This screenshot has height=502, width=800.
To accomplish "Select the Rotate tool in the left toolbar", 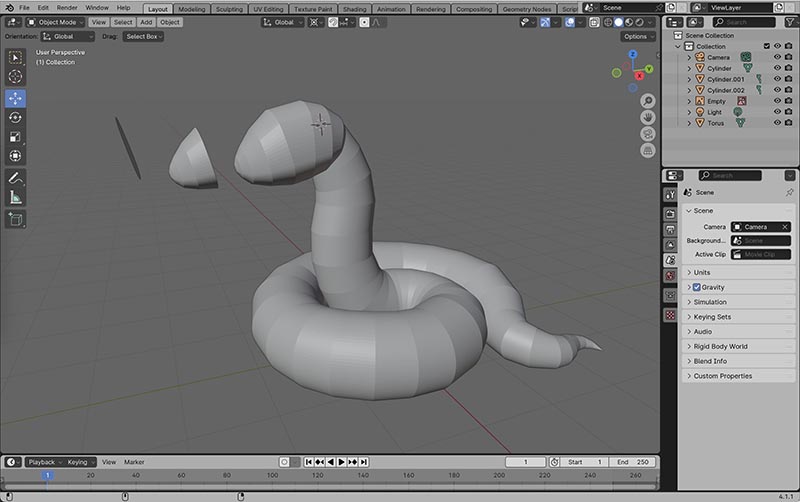I will pos(16,118).
